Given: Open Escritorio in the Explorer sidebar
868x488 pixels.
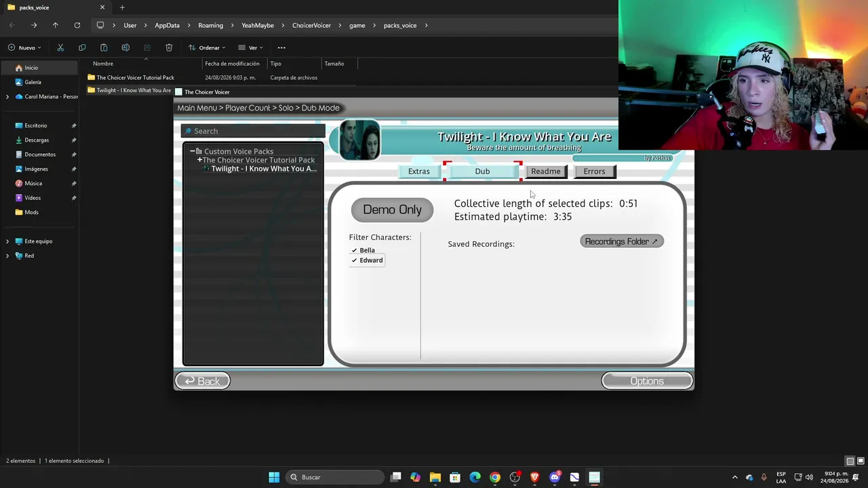Looking at the screenshot, I should pyautogui.click(x=36, y=125).
